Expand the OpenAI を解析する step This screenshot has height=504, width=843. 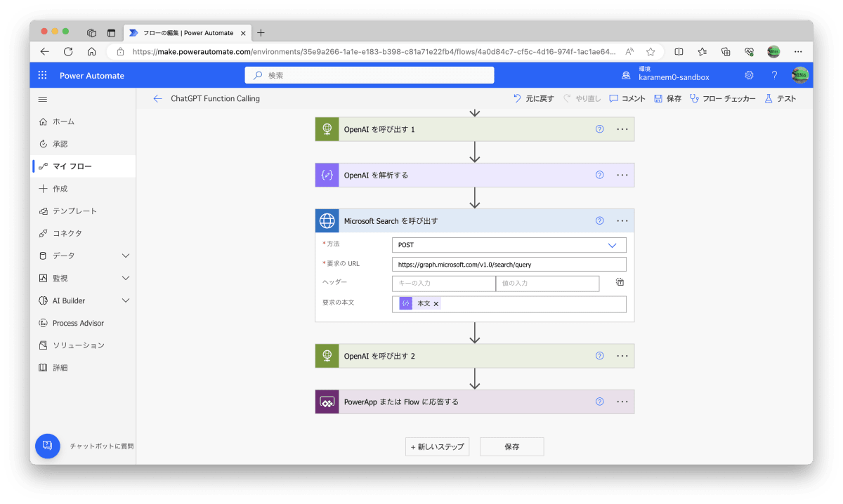tap(475, 175)
